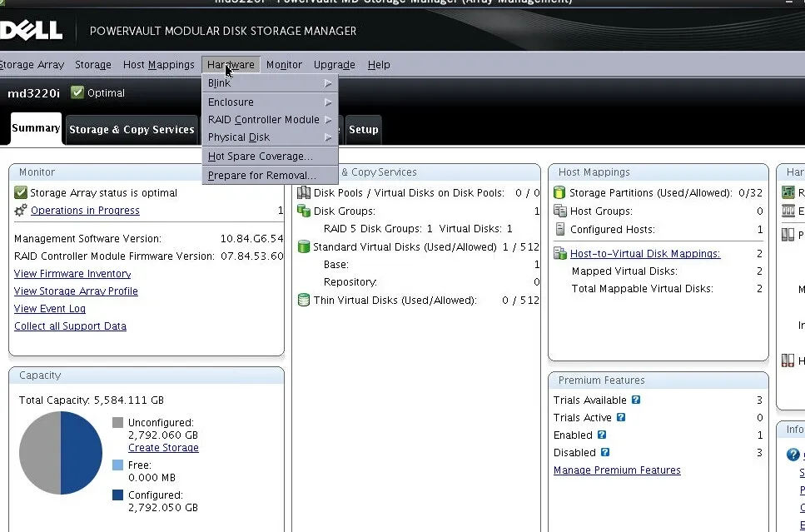Close the open Hardware menu
The image size is (805, 532).
point(231,65)
